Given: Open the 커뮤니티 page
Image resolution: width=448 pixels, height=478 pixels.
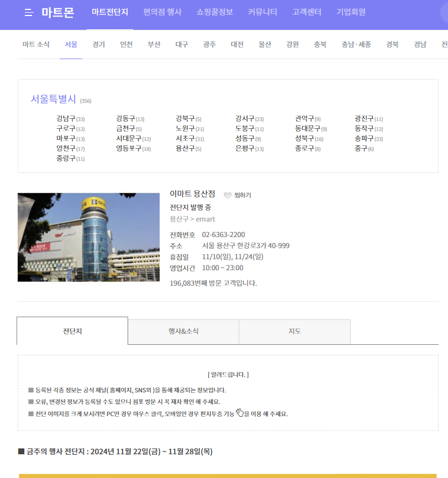Looking at the screenshot, I should [262, 12].
